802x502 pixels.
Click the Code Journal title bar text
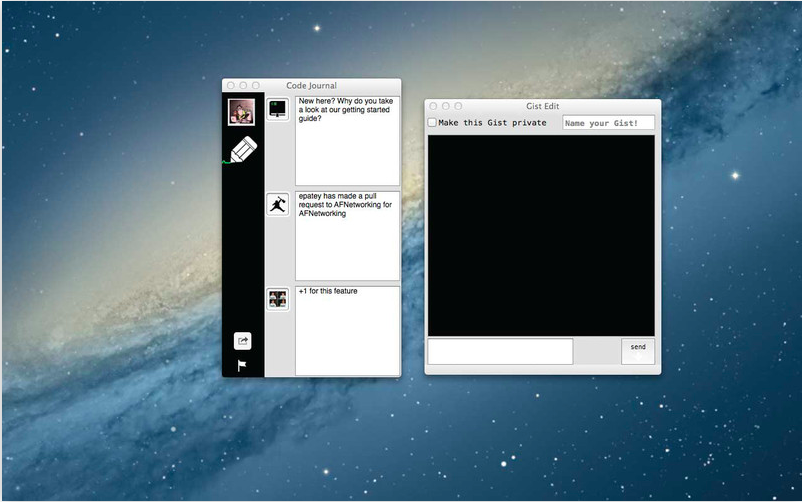point(311,85)
